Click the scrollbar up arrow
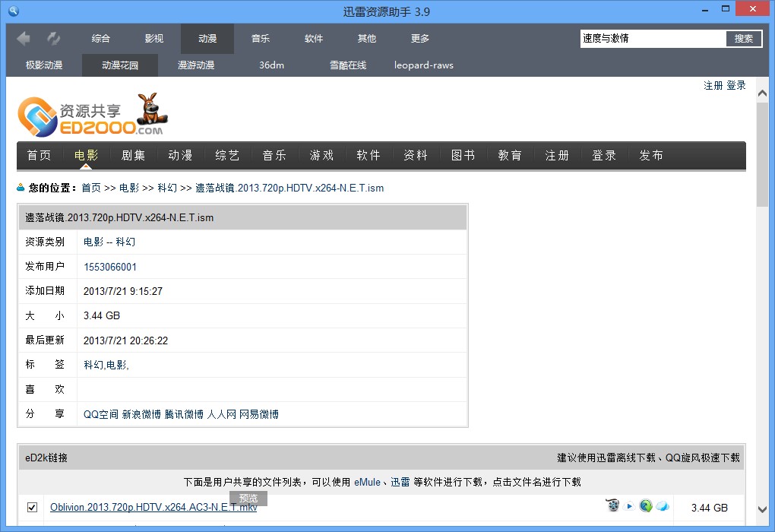Screen dimensions: 775x532 762,93
